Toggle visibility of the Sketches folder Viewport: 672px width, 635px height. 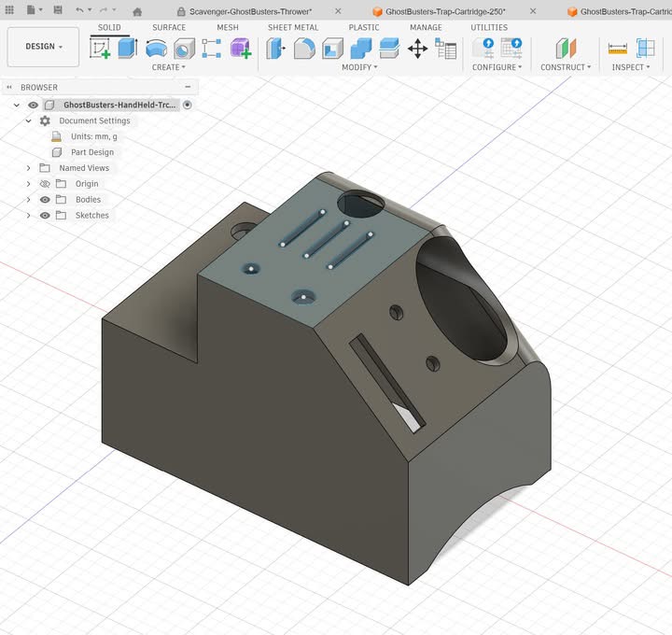point(45,216)
